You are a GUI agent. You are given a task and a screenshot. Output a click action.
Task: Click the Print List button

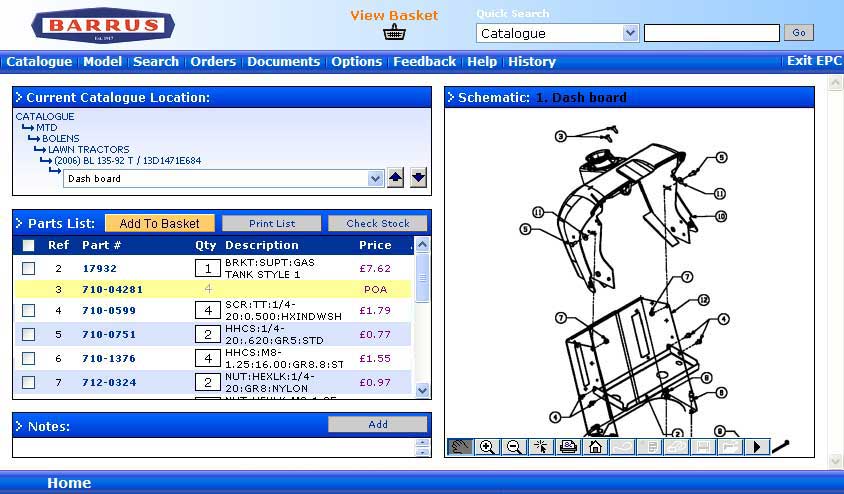[272, 223]
